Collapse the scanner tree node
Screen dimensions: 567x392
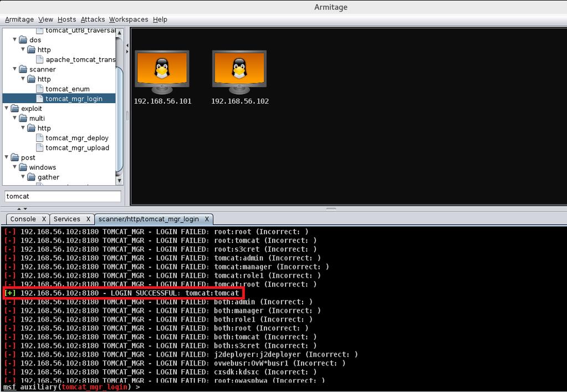coord(15,68)
